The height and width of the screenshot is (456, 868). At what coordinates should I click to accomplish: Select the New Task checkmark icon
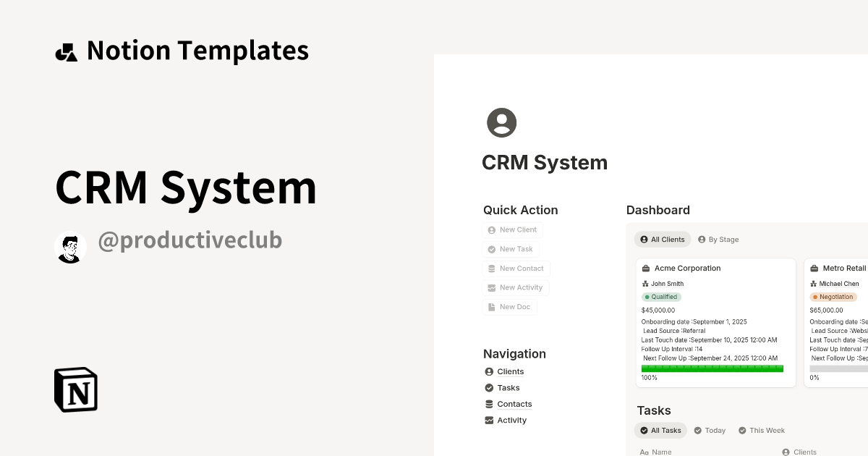tap(491, 249)
